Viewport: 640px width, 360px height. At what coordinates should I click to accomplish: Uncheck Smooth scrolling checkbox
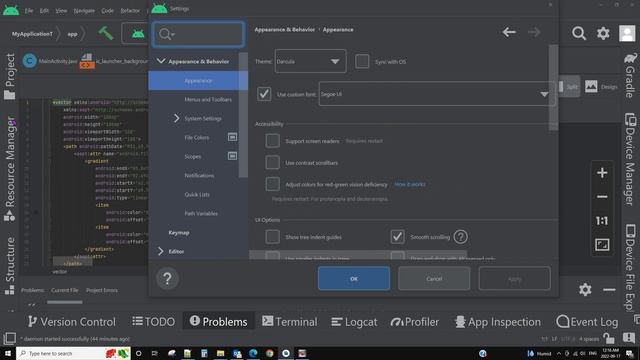(x=398, y=237)
